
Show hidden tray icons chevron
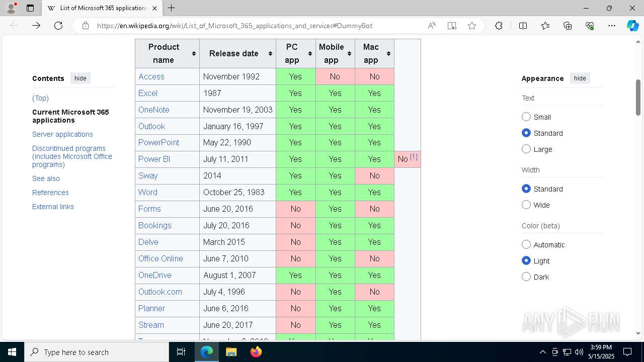click(x=542, y=352)
